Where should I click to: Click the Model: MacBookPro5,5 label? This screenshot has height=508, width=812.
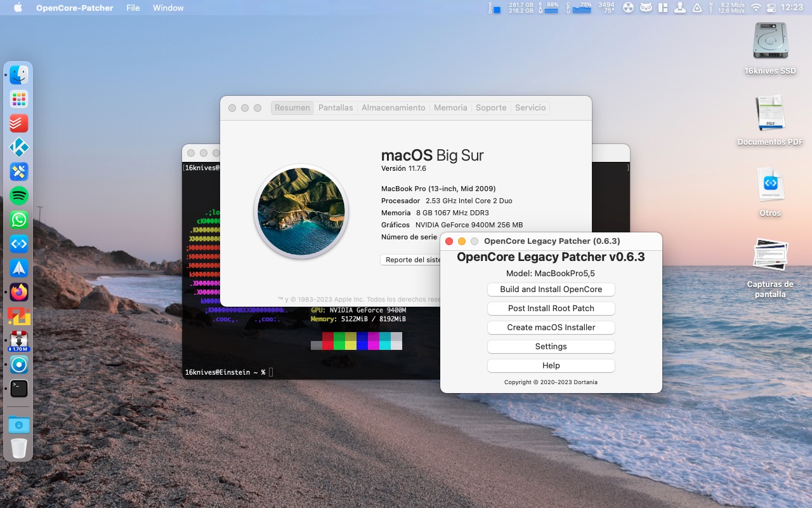click(551, 274)
